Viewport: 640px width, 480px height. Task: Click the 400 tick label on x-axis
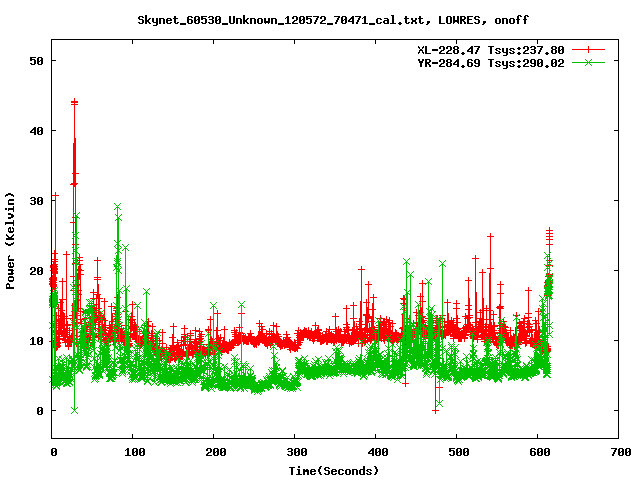[376, 453]
